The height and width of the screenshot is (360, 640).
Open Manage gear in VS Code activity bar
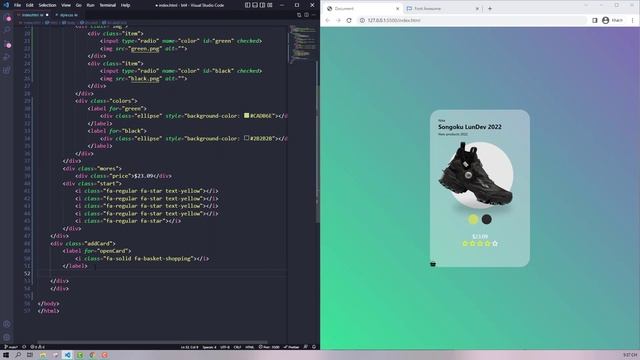tap(7, 338)
